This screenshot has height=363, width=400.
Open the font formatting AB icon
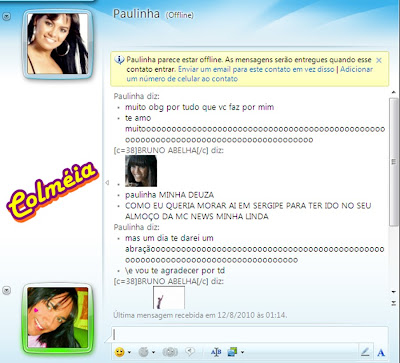click(x=216, y=352)
